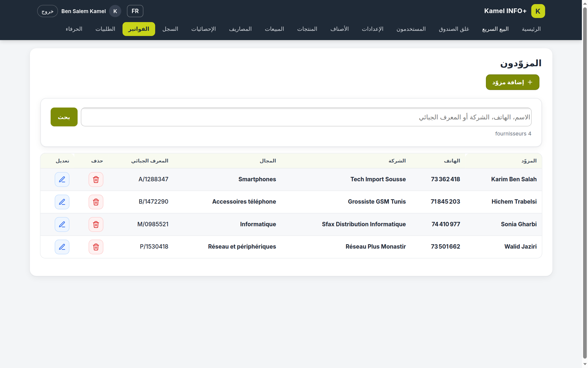The height and width of the screenshot is (368, 588).
Task: Open the الطلبيات orders tab
Action: pos(105,29)
